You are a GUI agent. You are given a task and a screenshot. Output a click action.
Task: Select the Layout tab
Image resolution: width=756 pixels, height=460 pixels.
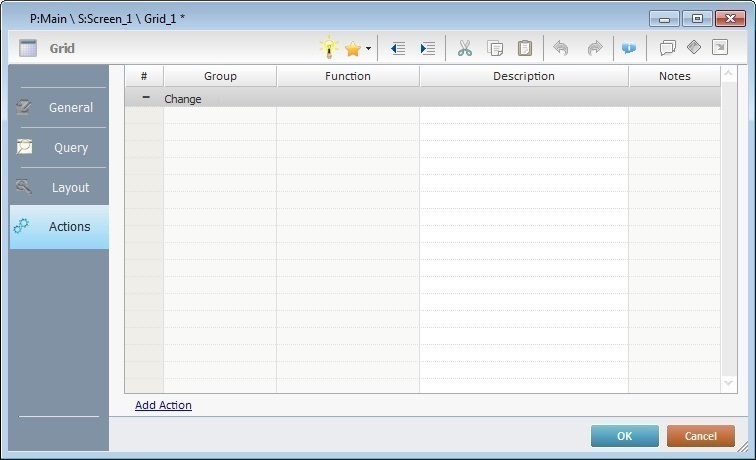click(x=59, y=187)
